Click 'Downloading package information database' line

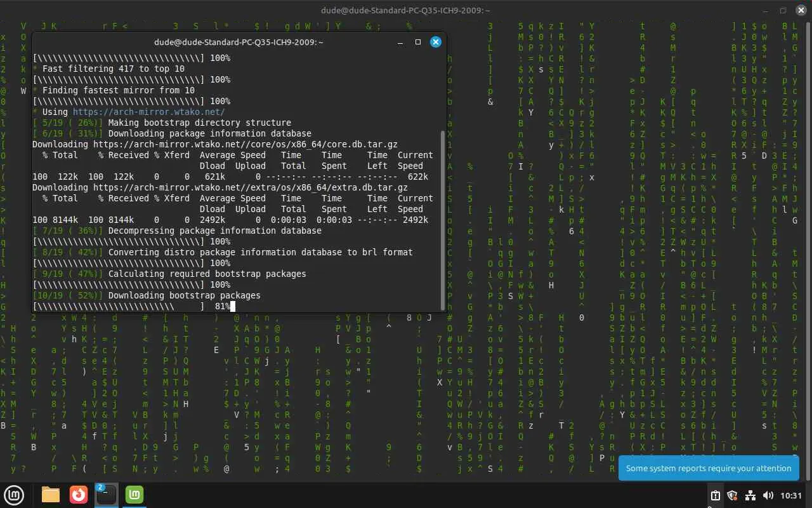click(172, 133)
